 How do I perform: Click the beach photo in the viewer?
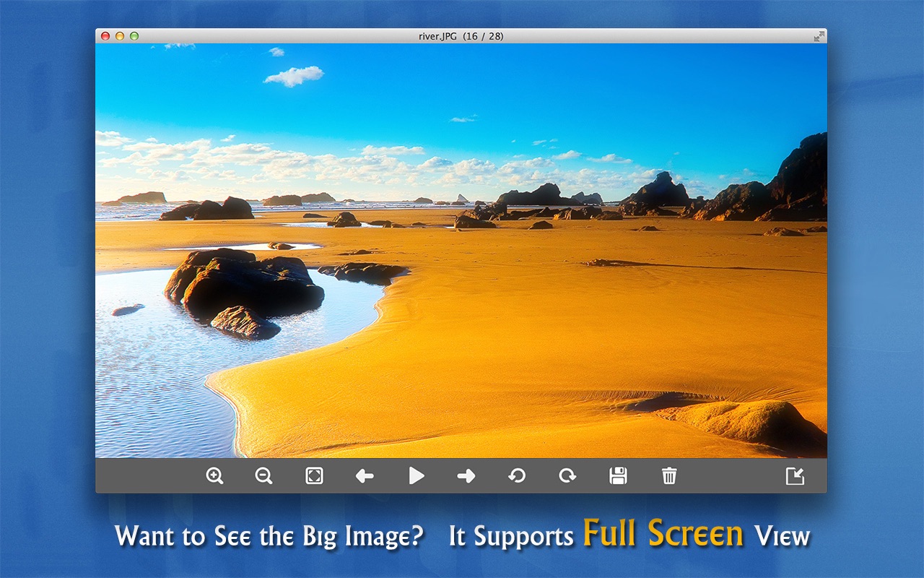point(461,251)
